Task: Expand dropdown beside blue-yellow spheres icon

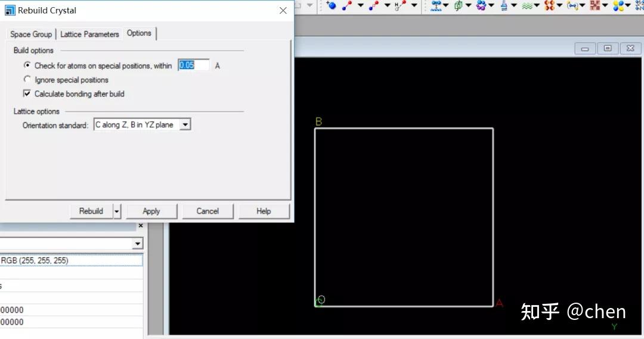Action: (x=627, y=5)
